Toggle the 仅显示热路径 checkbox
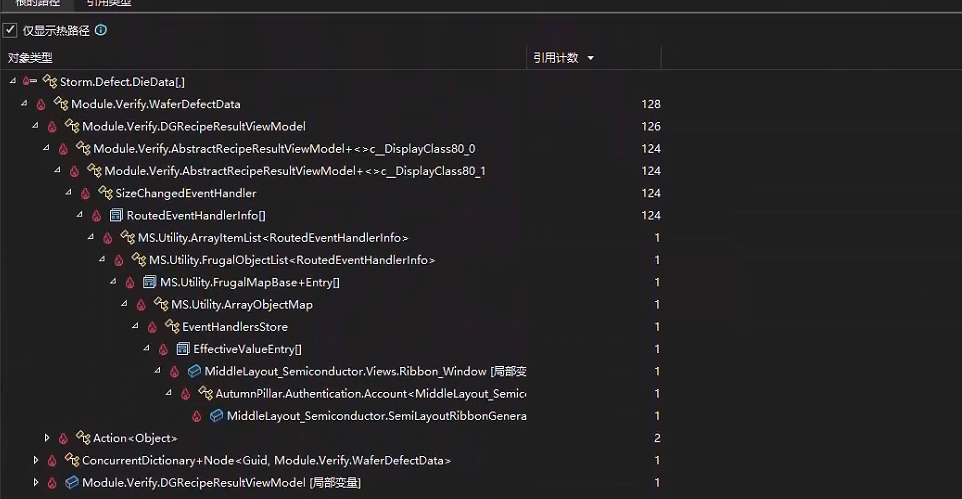This screenshot has height=499, width=962. coord(10,30)
